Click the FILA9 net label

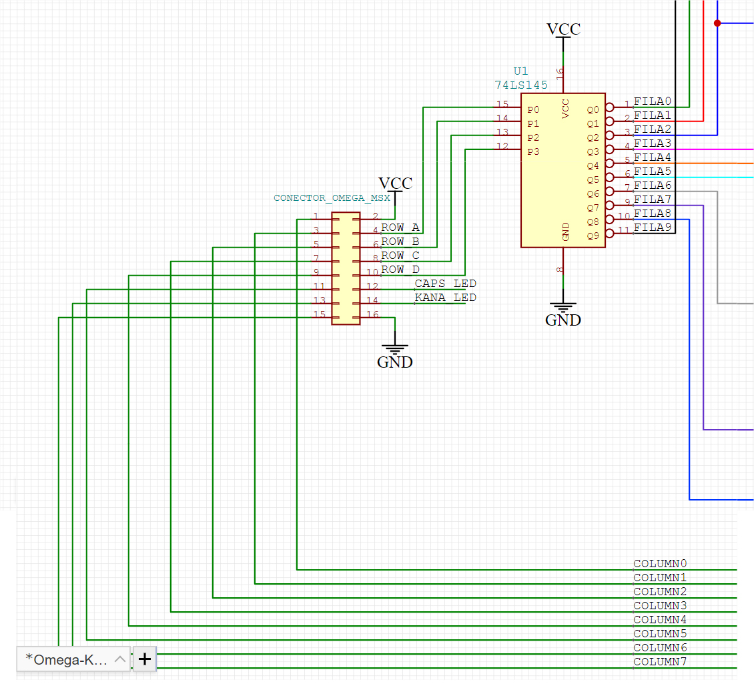653,228
